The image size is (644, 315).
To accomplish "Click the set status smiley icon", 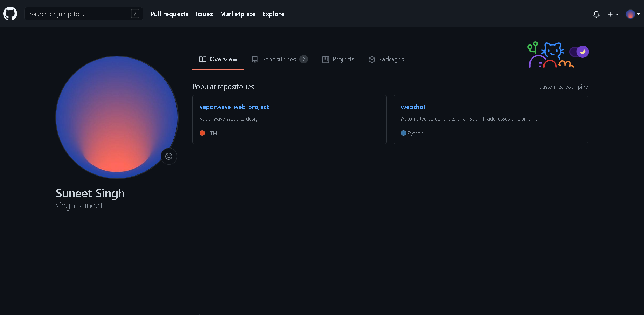I will [x=169, y=156].
